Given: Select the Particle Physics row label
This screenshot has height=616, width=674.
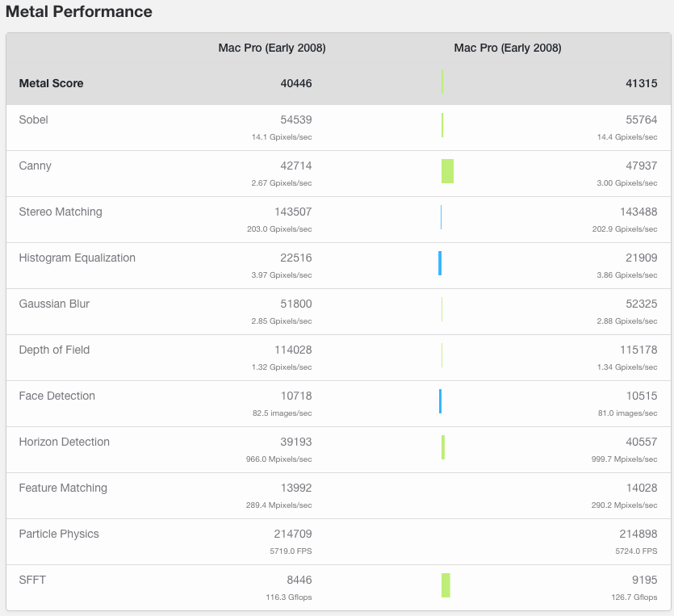Looking at the screenshot, I should [x=59, y=534].
